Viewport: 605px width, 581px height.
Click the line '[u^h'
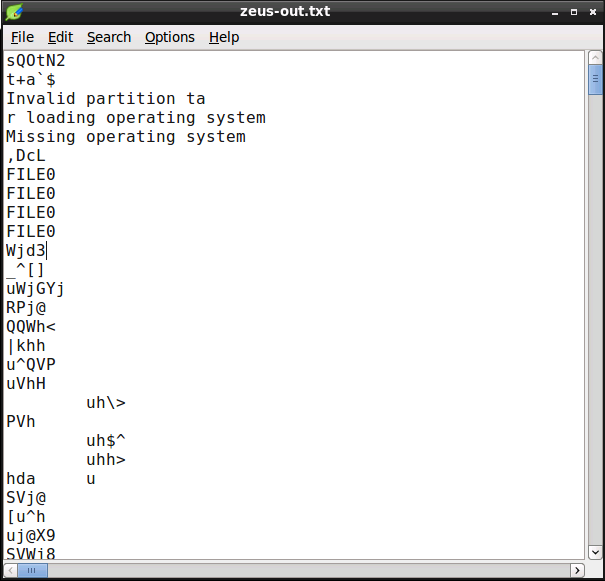click(x=26, y=517)
